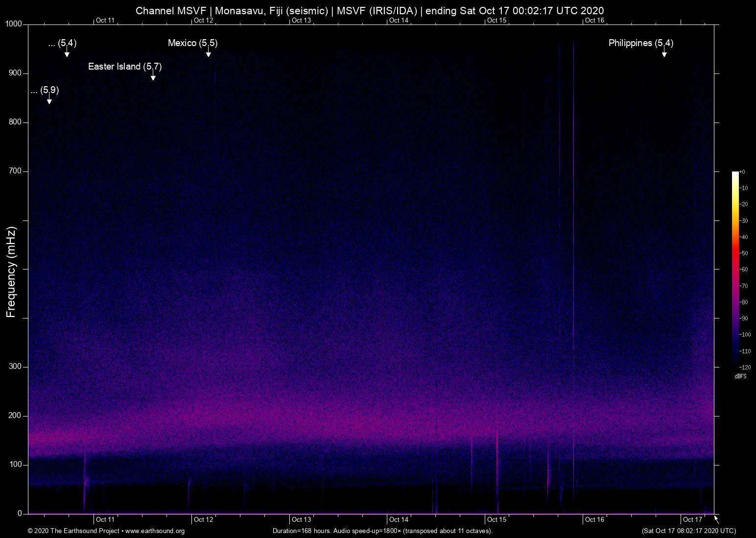
Task: Click the Sat Oct 17 08:02:17 timestamp
Action: [688, 531]
